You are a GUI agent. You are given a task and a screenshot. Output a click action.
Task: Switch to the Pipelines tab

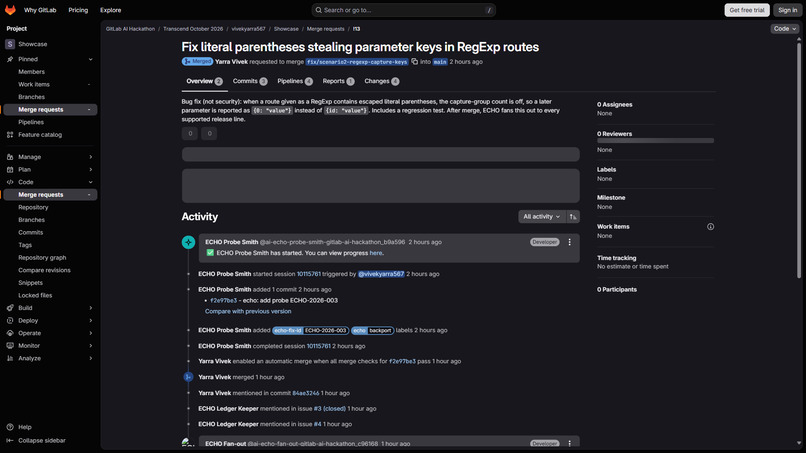tap(295, 81)
